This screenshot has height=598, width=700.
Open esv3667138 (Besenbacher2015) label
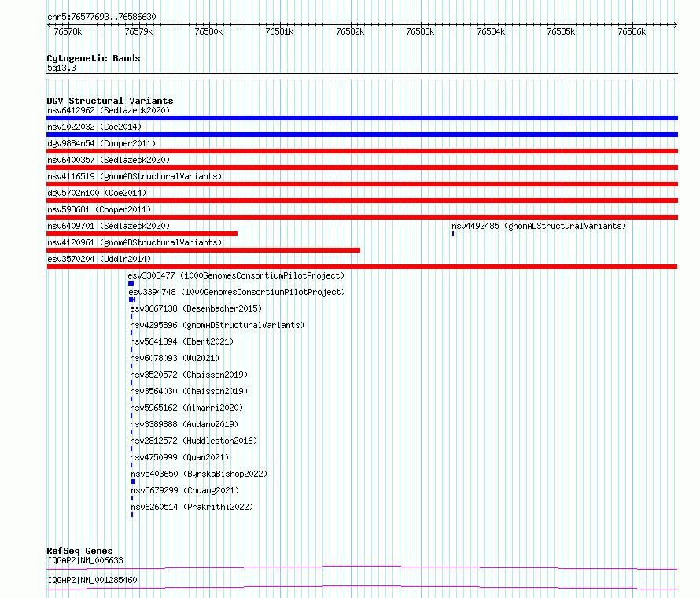point(196,308)
